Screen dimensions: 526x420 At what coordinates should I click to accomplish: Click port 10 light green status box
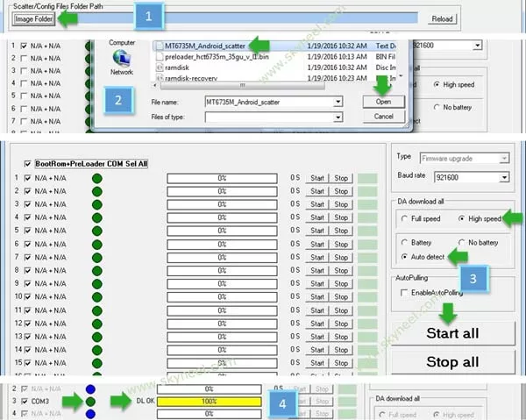point(367,297)
